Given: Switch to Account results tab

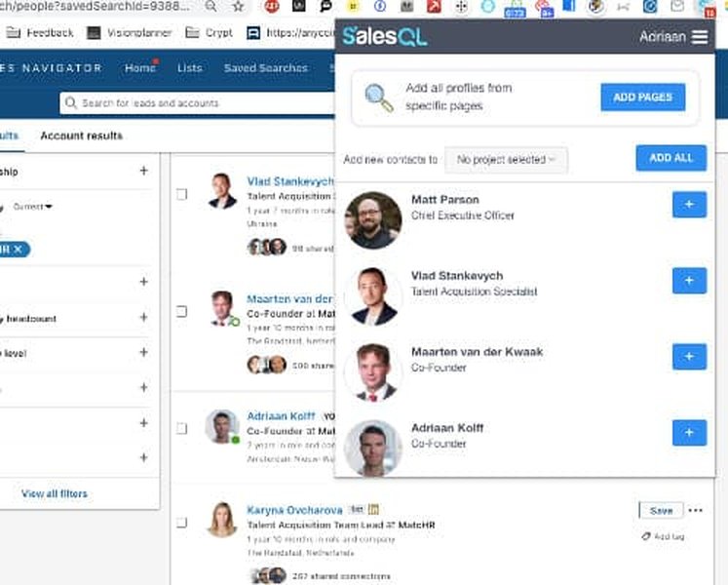Looking at the screenshot, I should 81,136.
